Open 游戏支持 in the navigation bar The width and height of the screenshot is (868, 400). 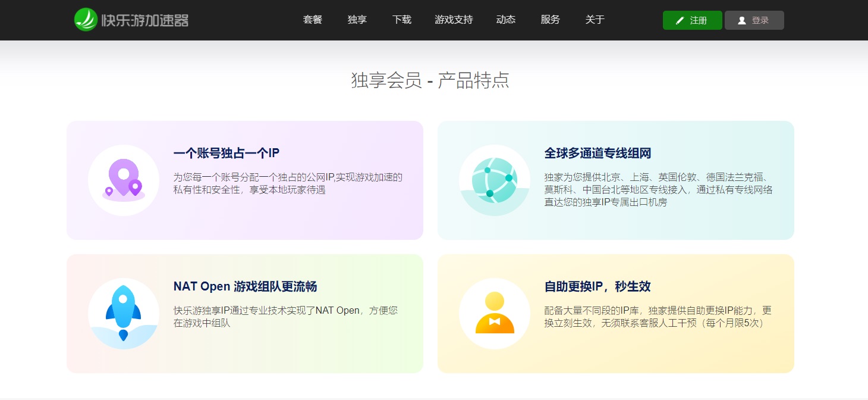(454, 20)
